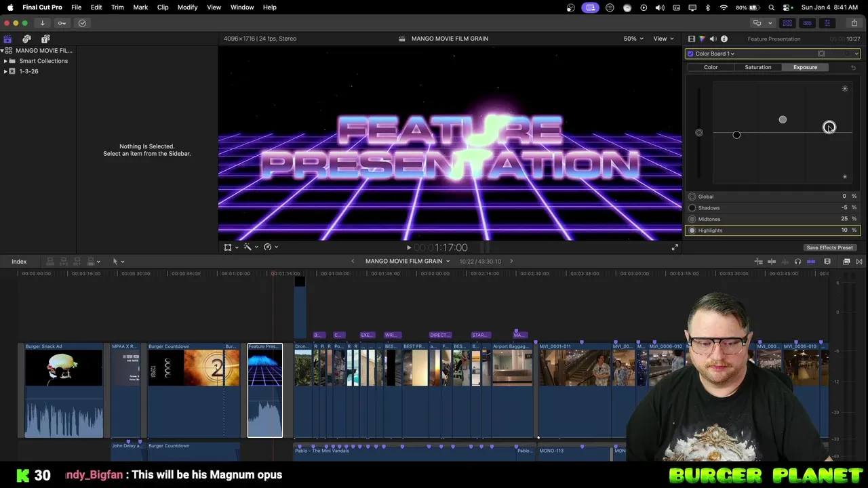Open the viewer View options dropdown
This screenshot has height=488, width=868.
pyautogui.click(x=663, y=39)
